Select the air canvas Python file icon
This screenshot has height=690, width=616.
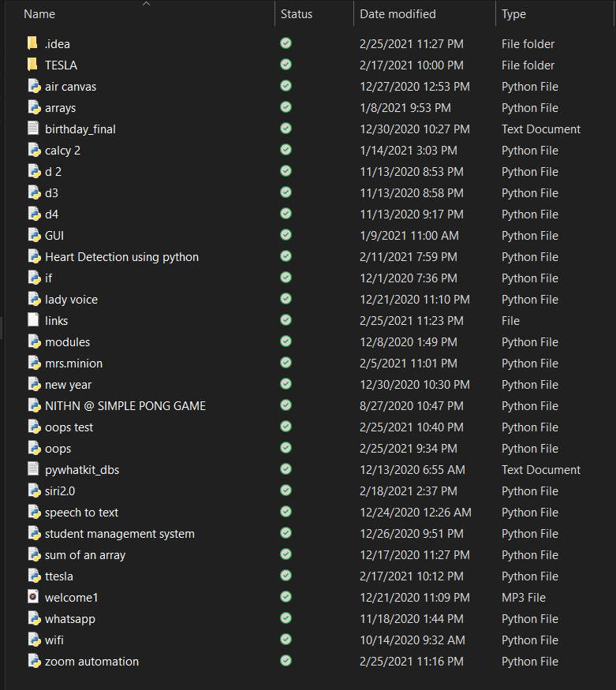(x=35, y=86)
